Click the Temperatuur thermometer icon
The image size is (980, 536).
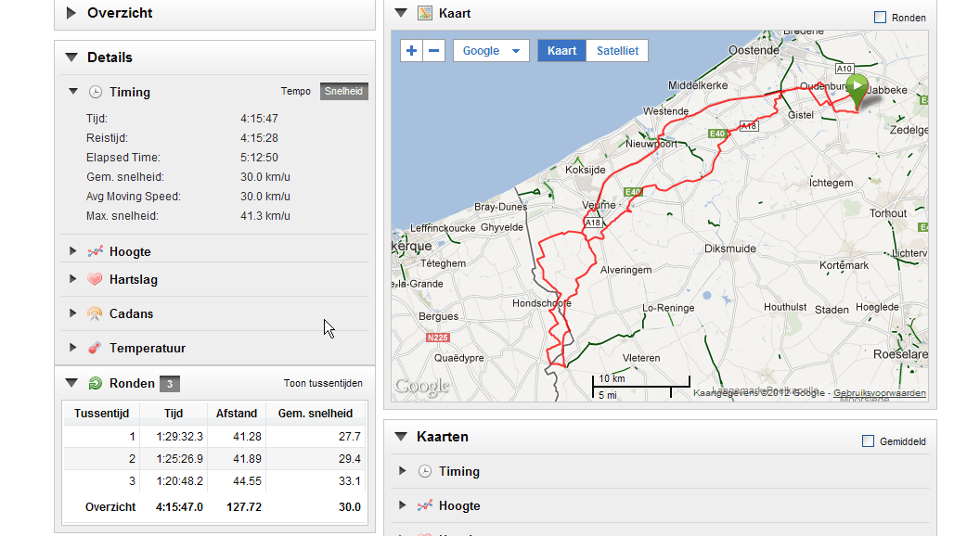pos(95,348)
